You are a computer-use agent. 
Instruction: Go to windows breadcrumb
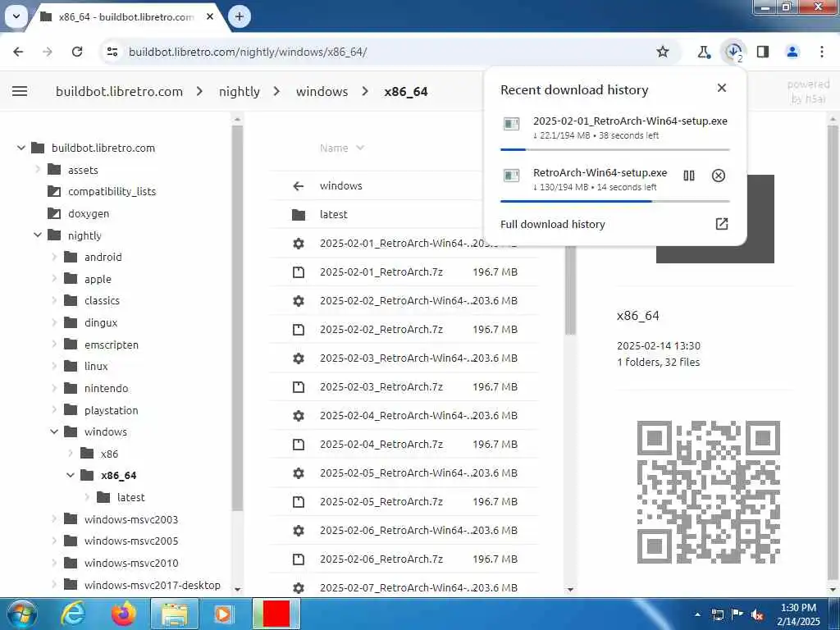[x=322, y=92]
